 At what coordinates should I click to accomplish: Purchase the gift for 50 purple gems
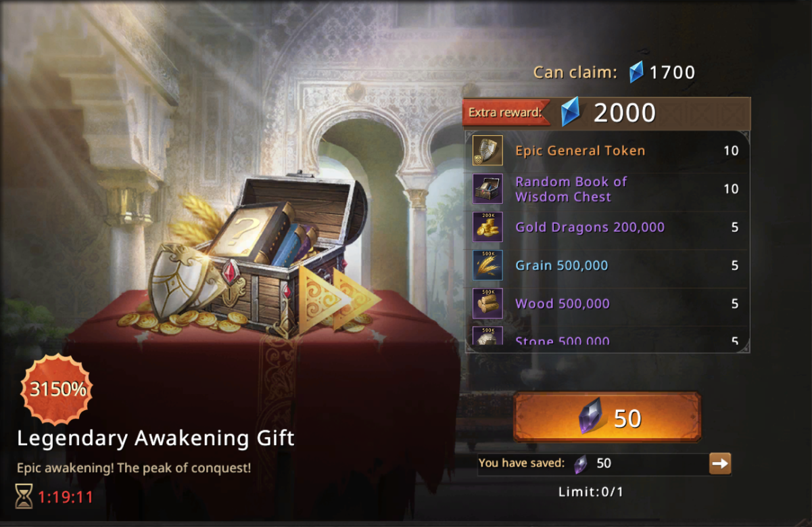607,417
